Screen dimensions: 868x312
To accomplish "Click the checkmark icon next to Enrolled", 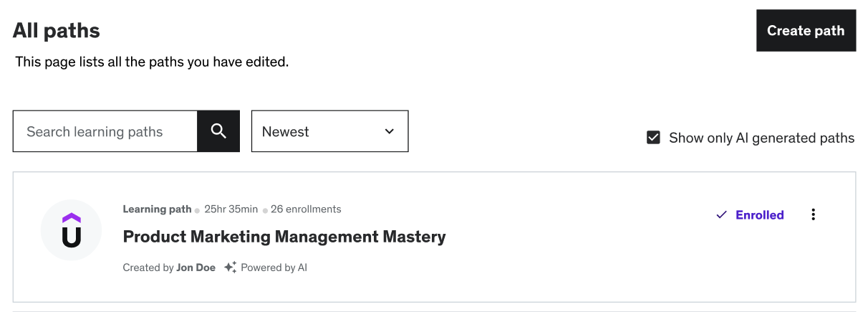I will pos(722,214).
